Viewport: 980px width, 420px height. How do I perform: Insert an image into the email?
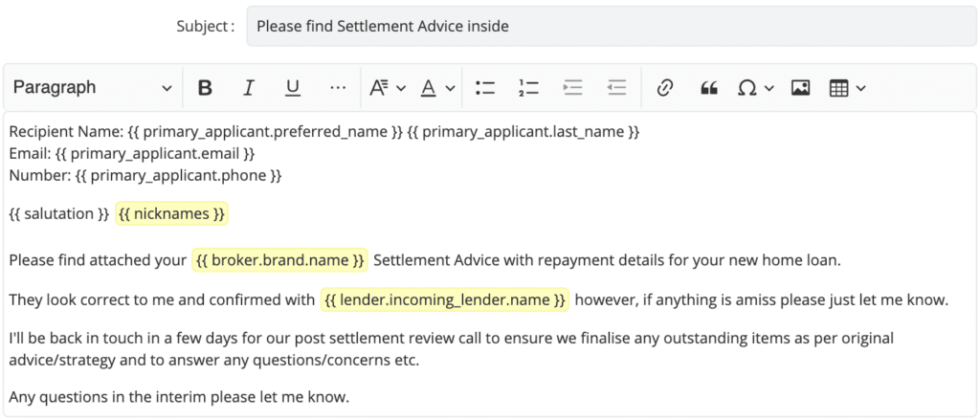pyautogui.click(x=801, y=88)
